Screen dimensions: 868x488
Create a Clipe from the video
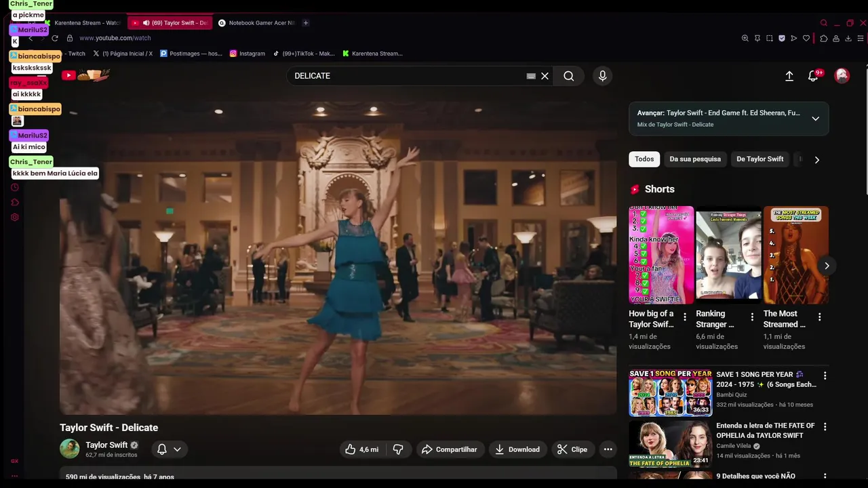point(572,449)
